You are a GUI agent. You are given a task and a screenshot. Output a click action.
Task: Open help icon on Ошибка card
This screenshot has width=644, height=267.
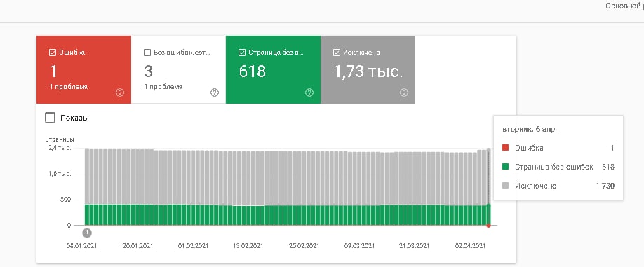[x=120, y=93]
